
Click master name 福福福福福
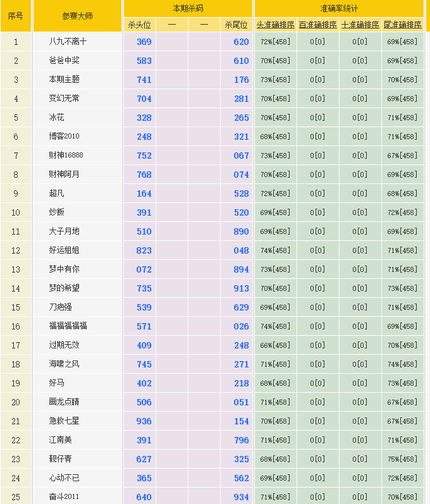[68, 326]
